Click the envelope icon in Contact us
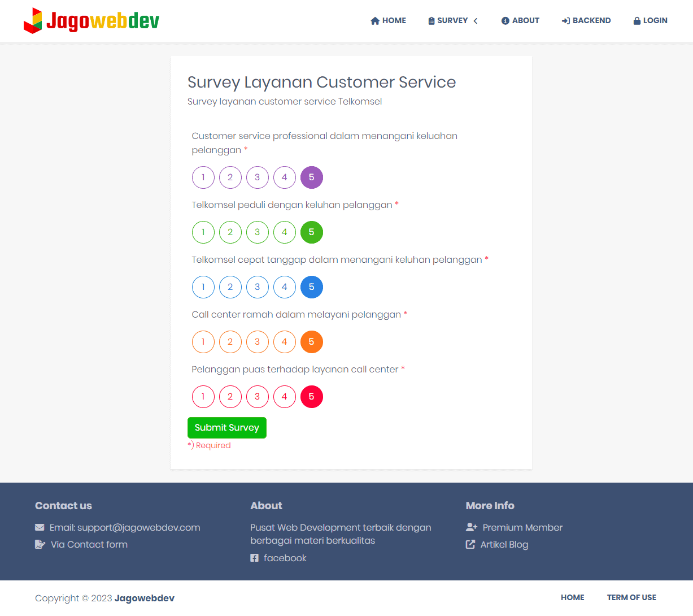The image size is (693, 616). 40,527
